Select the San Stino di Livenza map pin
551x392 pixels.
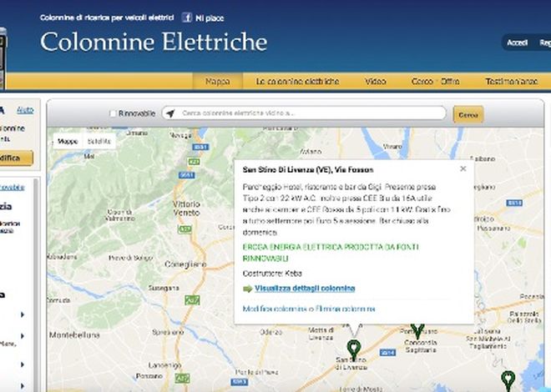[x=354, y=349]
